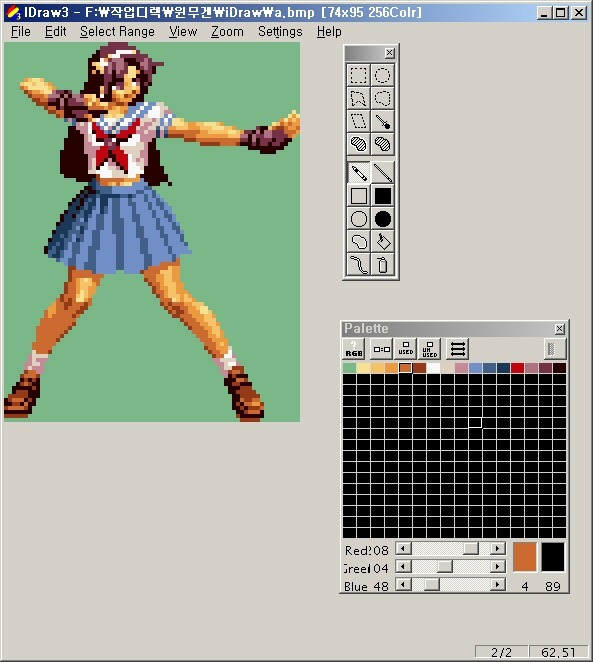Pick the light blue palette swatch
This screenshot has width=593, height=662.
tap(475, 368)
